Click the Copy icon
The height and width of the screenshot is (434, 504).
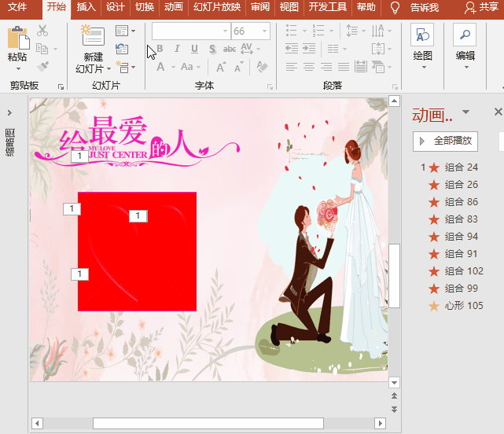click(x=42, y=49)
